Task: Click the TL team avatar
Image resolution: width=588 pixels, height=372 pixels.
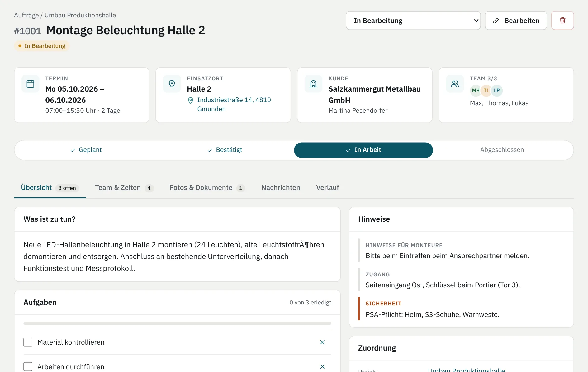Action: [486, 91]
